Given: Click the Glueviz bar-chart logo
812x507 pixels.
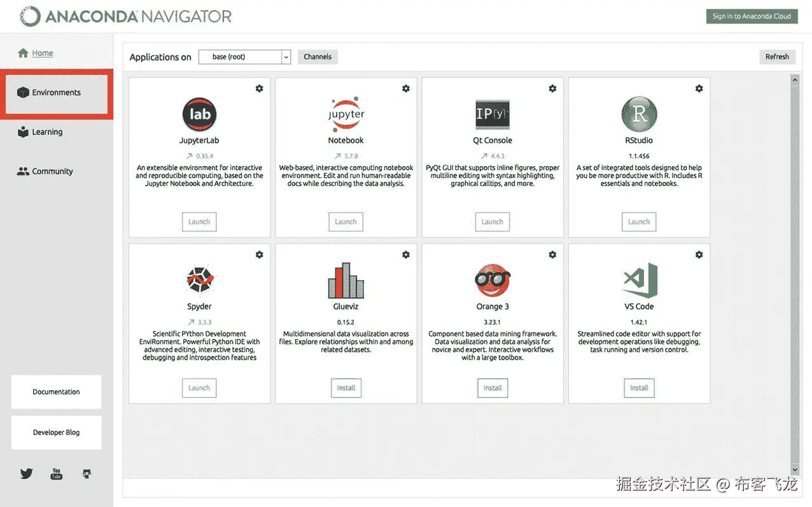Looking at the screenshot, I should click(x=346, y=280).
